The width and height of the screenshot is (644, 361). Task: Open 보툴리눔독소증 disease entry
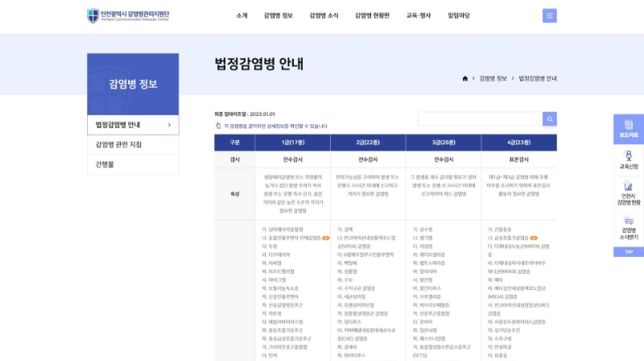pos(280,288)
